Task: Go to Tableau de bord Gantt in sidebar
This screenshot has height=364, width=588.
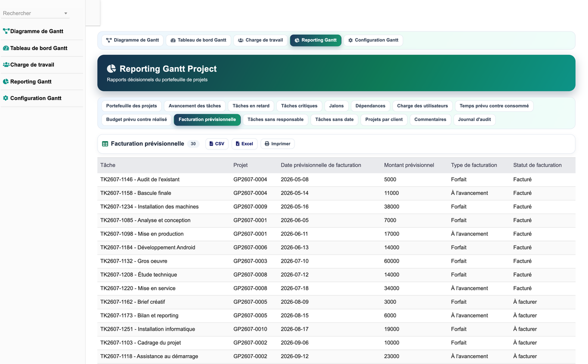Action: coord(39,48)
